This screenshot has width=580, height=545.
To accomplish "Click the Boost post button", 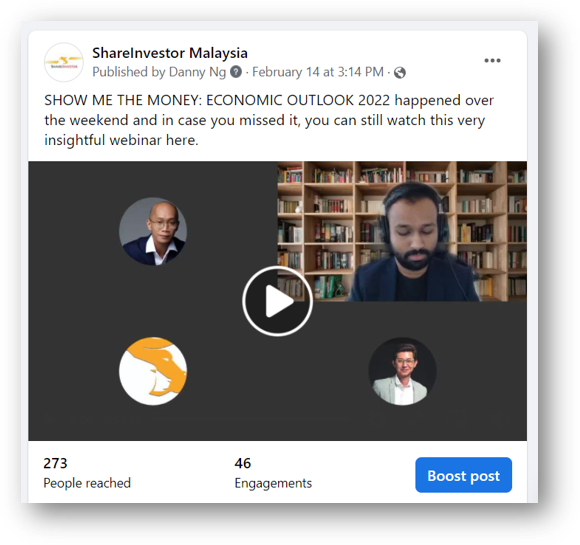I will (463, 475).
